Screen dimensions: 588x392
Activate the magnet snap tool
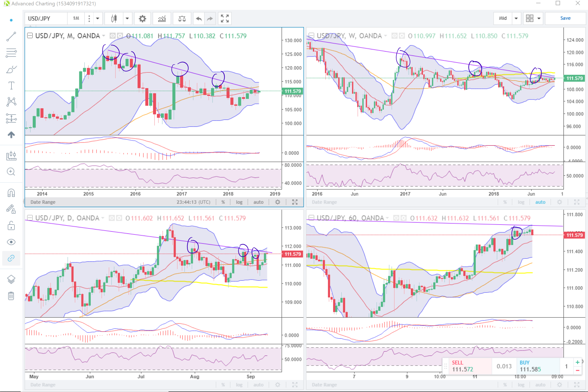(11, 193)
